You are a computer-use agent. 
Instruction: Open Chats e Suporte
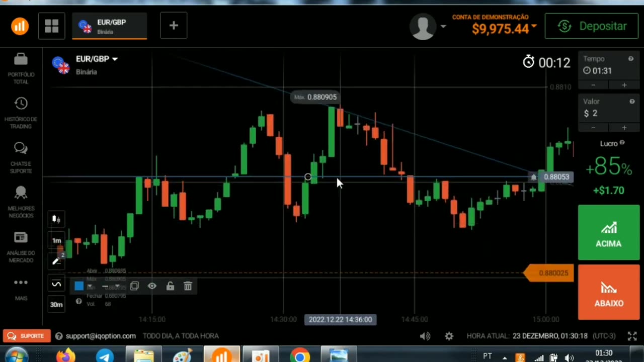(x=21, y=158)
